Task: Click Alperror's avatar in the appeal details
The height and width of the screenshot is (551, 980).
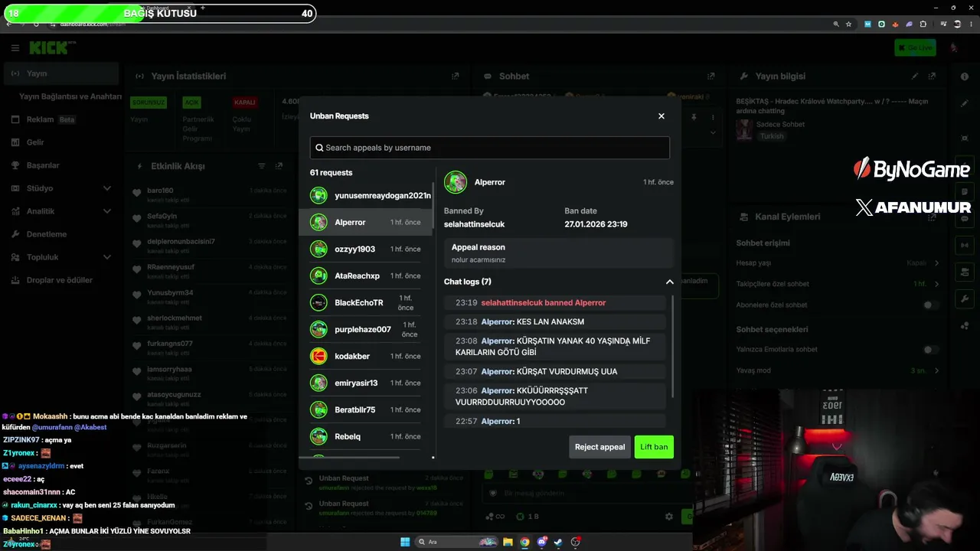Action: tap(456, 182)
